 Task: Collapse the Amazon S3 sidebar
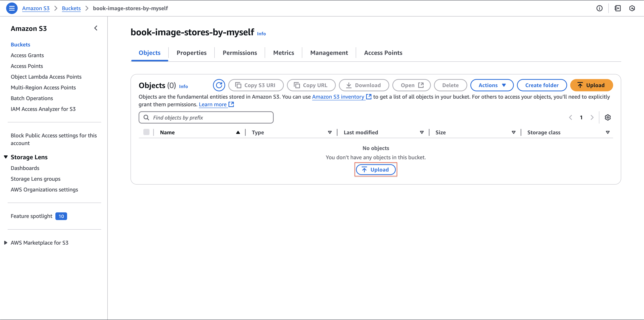(x=96, y=28)
